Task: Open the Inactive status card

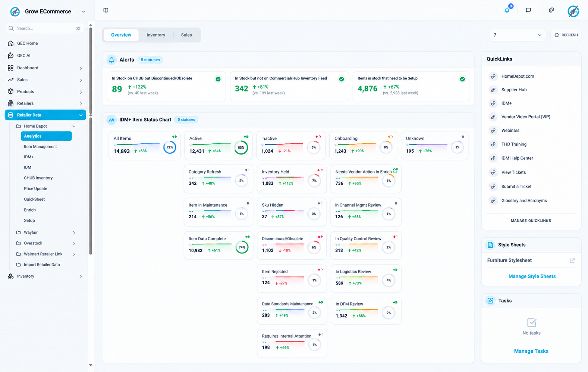Action: (291, 146)
